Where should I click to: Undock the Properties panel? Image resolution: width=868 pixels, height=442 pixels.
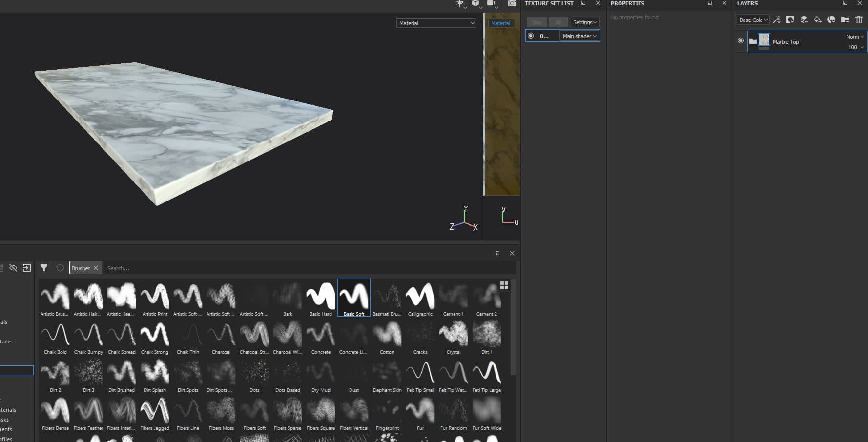point(710,3)
